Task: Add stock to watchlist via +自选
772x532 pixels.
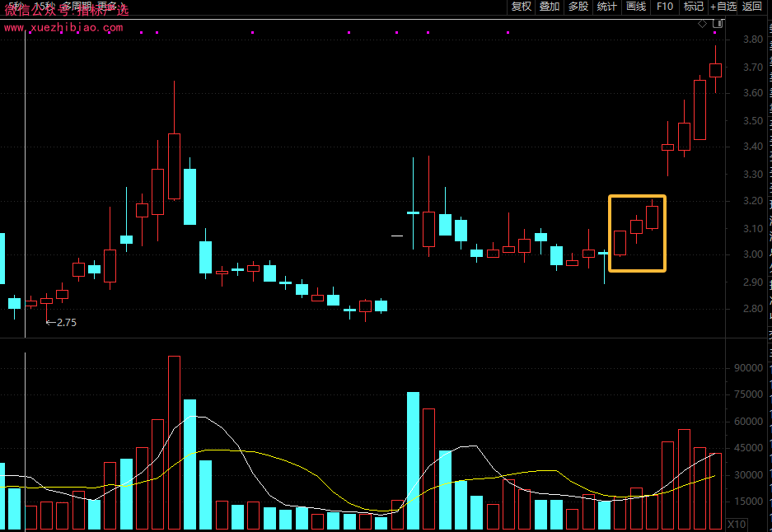Action: point(723,7)
